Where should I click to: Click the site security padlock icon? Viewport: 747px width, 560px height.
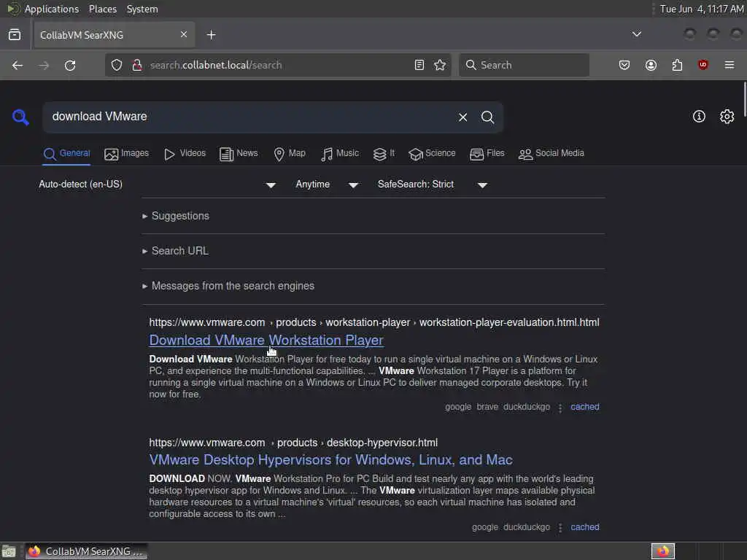[137, 65]
